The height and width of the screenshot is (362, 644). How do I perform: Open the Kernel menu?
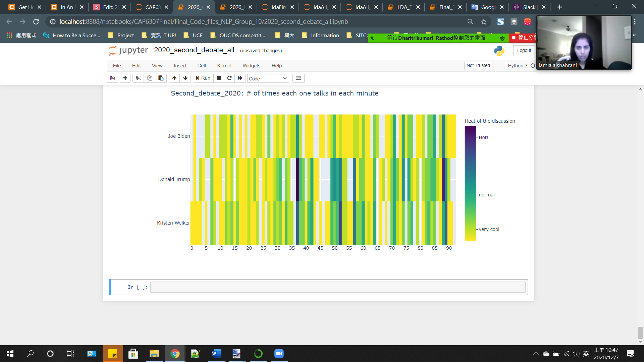click(x=224, y=66)
